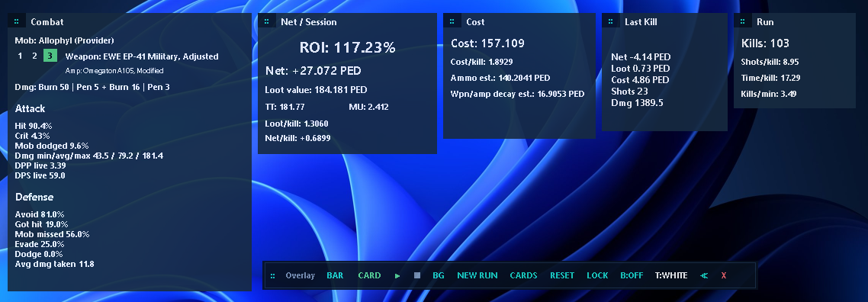Click Avoid 81.0% stat
The width and height of the screenshot is (868, 302).
pos(40,214)
